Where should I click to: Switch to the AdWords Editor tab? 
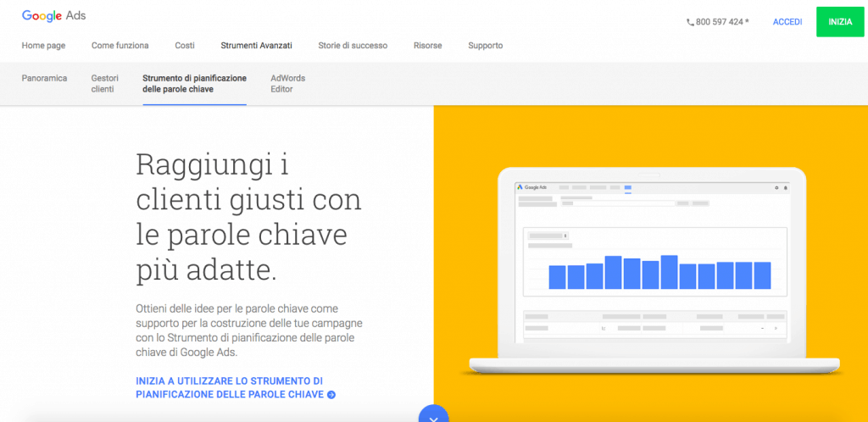tap(288, 84)
